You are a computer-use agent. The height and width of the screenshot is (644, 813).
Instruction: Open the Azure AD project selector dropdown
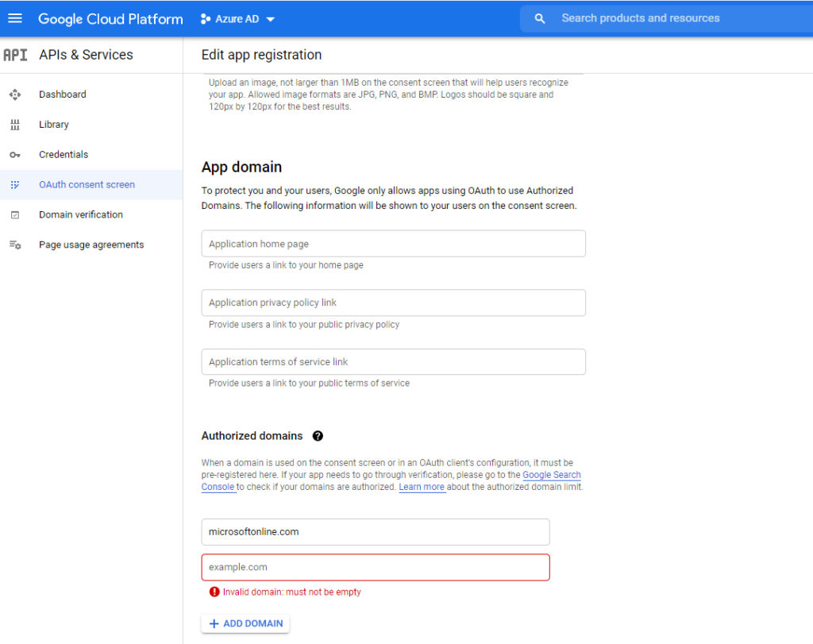[x=237, y=19]
